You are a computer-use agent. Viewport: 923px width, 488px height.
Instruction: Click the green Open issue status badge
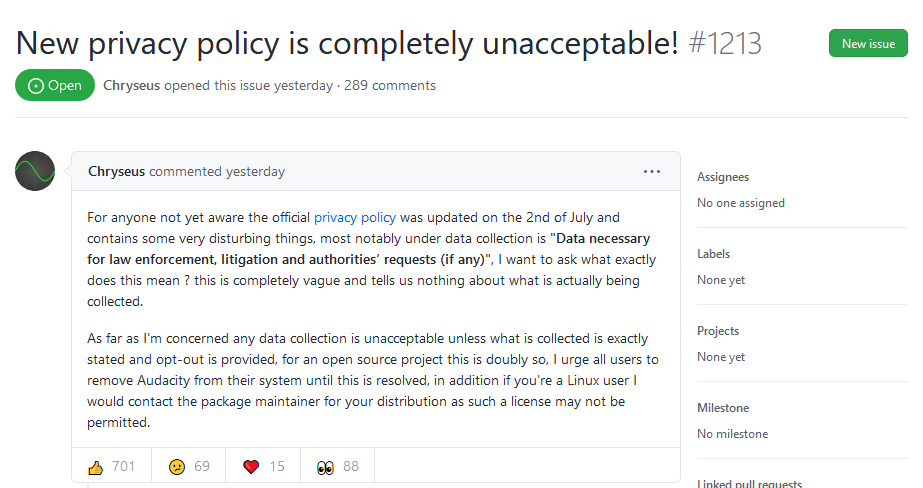55,85
